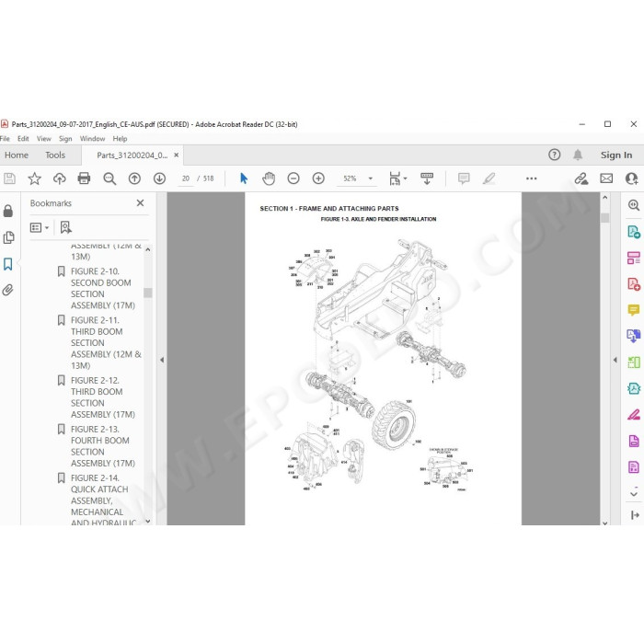Image resolution: width=644 pixels, height=644 pixels.
Task: Zoom out with minus button
Action: (293, 178)
